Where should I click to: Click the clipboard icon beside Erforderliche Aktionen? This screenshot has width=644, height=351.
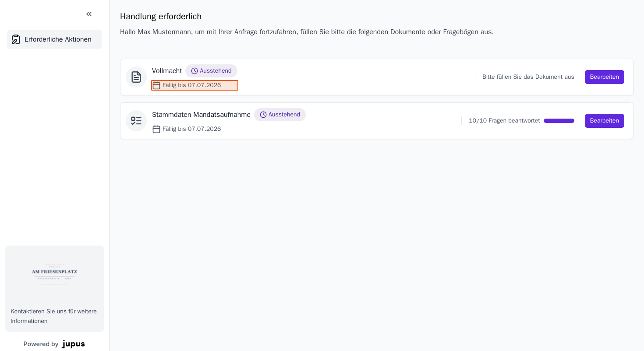pos(16,39)
